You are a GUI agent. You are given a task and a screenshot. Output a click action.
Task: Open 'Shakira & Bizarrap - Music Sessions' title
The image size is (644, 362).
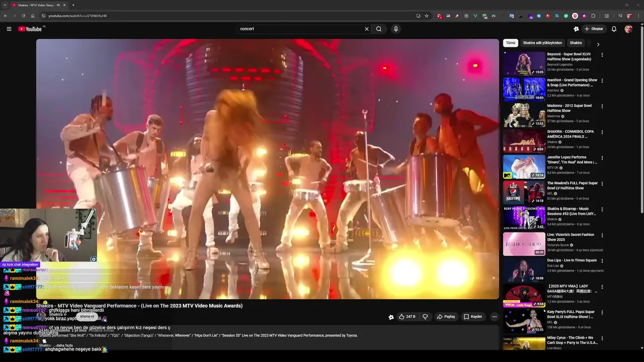571,211
